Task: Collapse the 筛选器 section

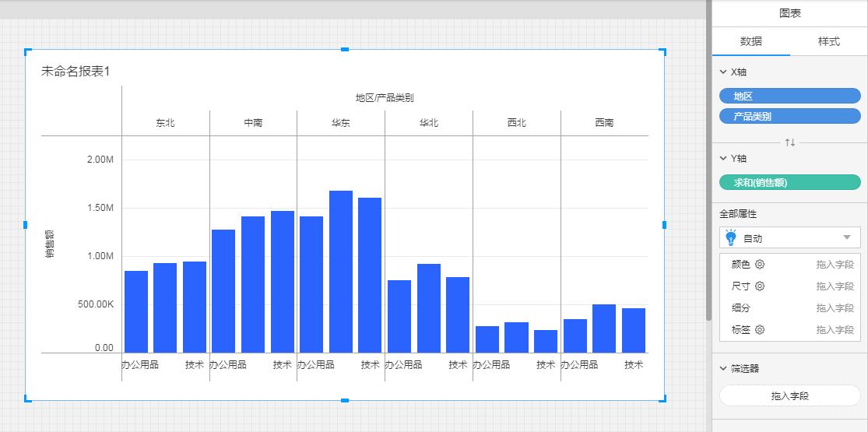Action: tap(722, 368)
